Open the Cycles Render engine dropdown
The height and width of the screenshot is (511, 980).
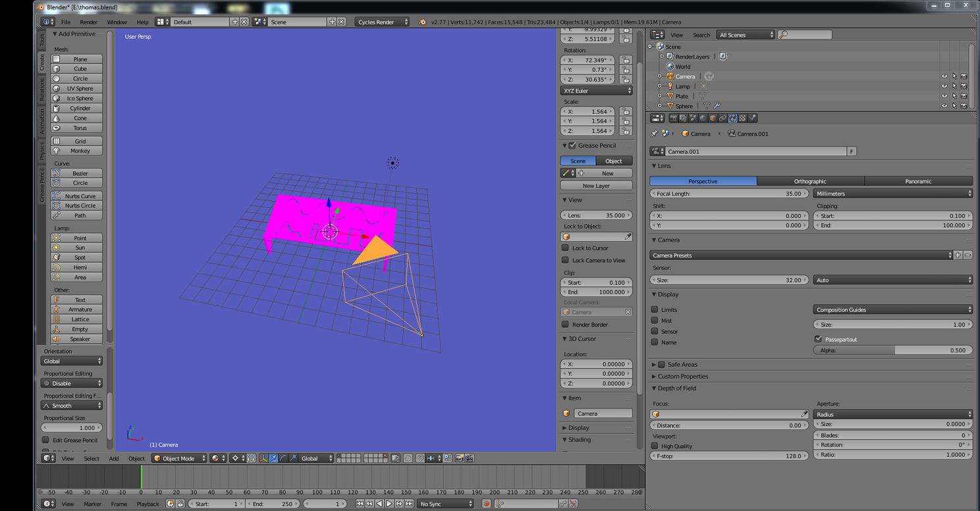coord(382,22)
